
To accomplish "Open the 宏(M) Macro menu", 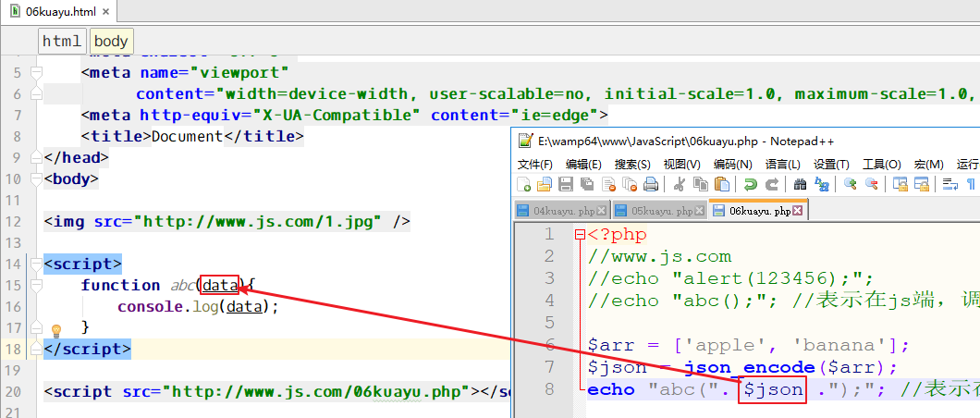I will [928, 165].
